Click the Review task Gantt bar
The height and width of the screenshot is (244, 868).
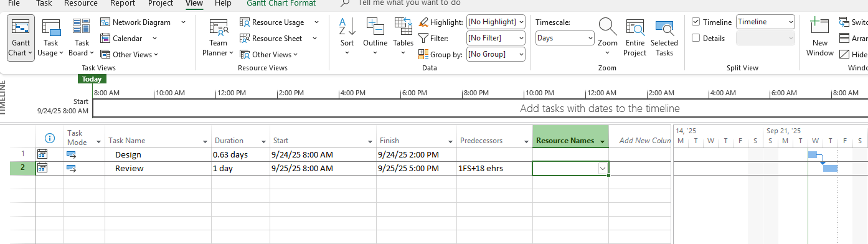pos(831,168)
